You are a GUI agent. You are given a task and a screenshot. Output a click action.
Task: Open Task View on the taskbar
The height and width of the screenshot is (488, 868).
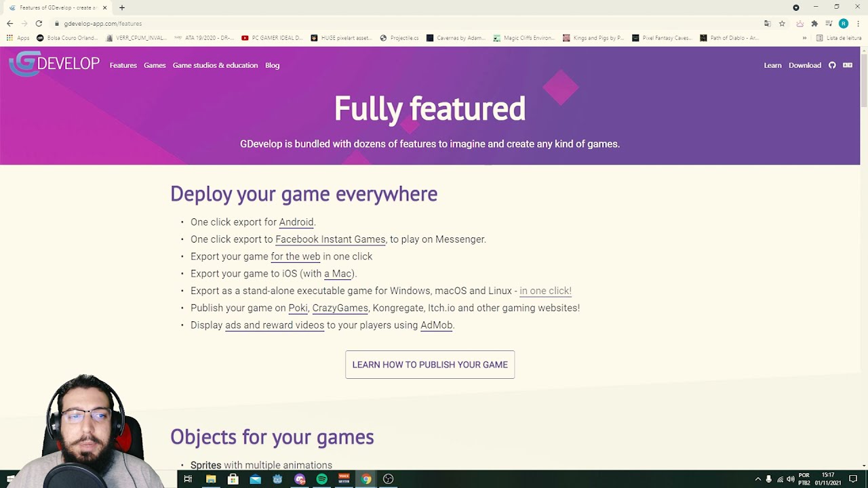tap(188, 479)
